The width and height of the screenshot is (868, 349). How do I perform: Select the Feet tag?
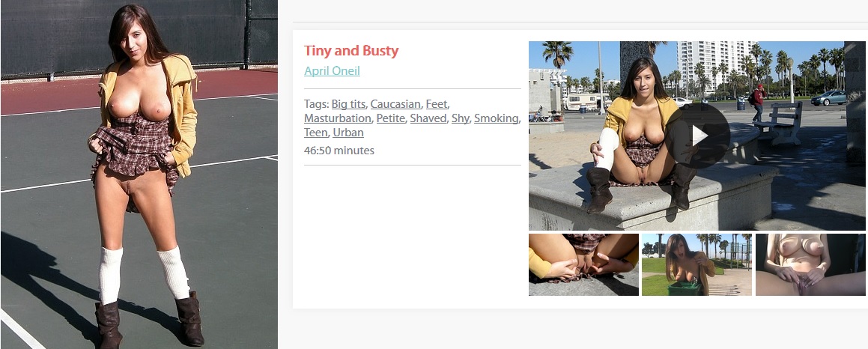point(437,103)
